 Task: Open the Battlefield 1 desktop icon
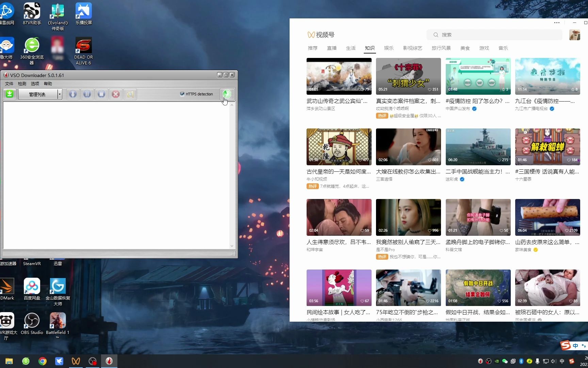click(58, 325)
